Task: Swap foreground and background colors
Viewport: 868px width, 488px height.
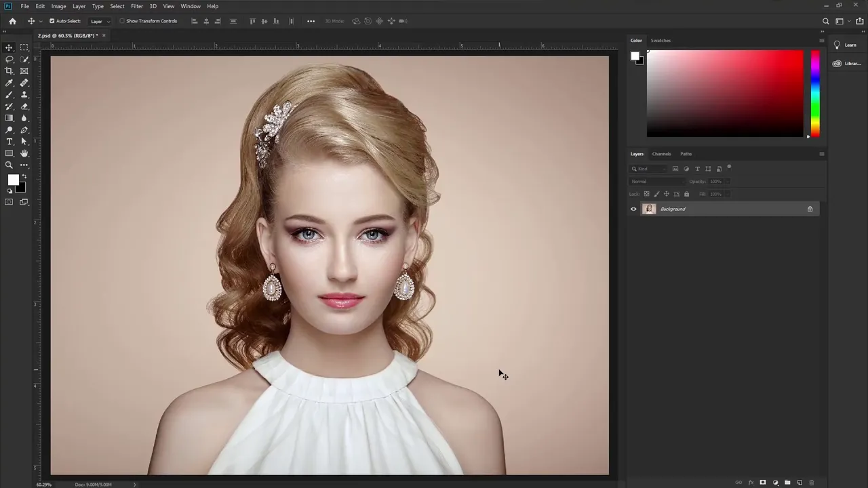Action: pos(24,177)
